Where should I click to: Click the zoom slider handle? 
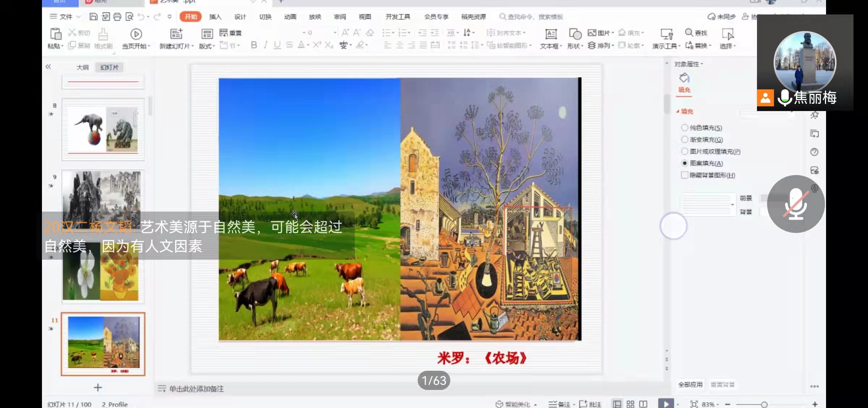[764, 404]
